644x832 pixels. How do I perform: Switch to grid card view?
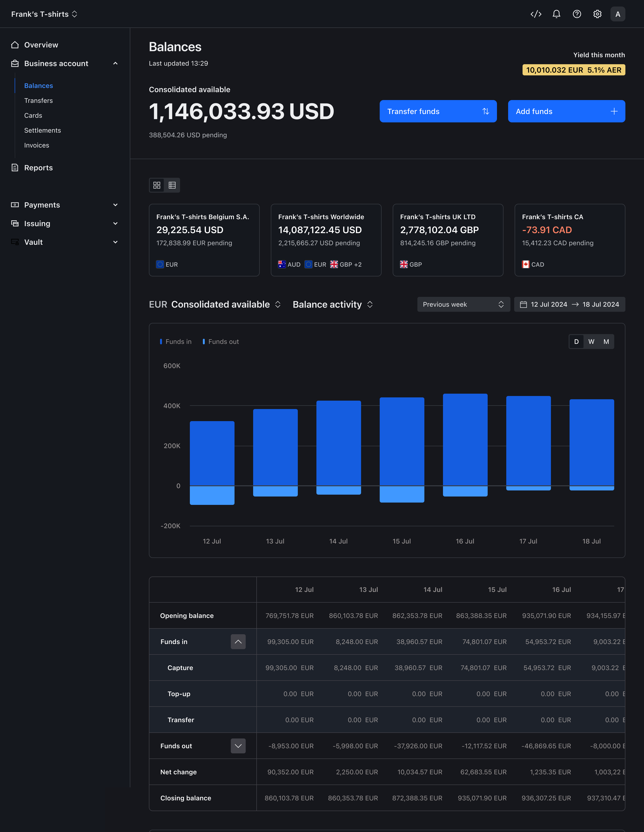pos(157,185)
